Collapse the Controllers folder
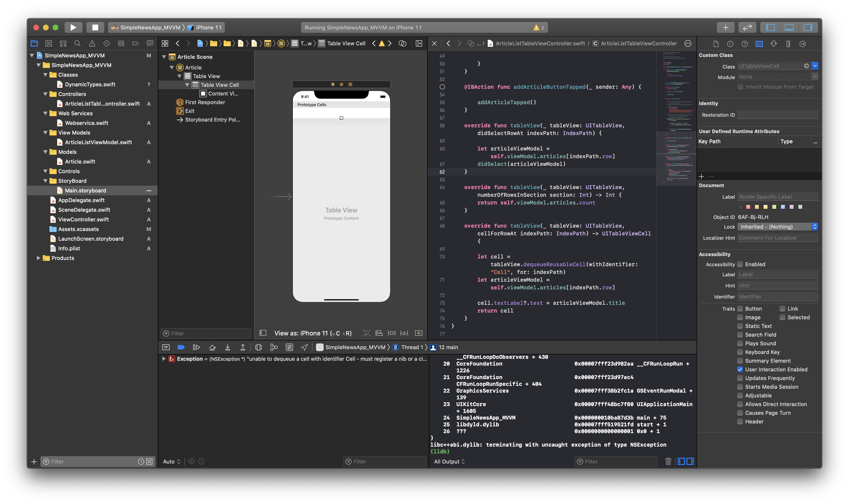The image size is (849, 504). (x=46, y=94)
